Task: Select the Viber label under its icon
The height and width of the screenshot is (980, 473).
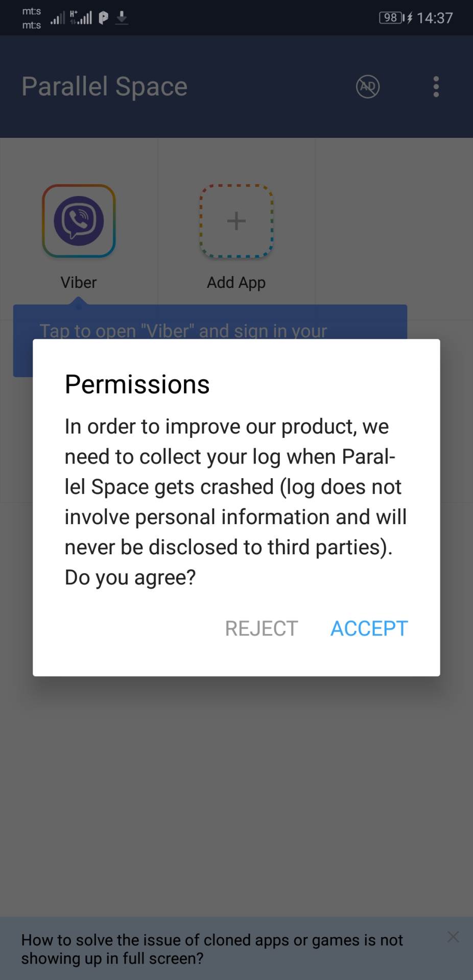Action: click(x=78, y=282)
